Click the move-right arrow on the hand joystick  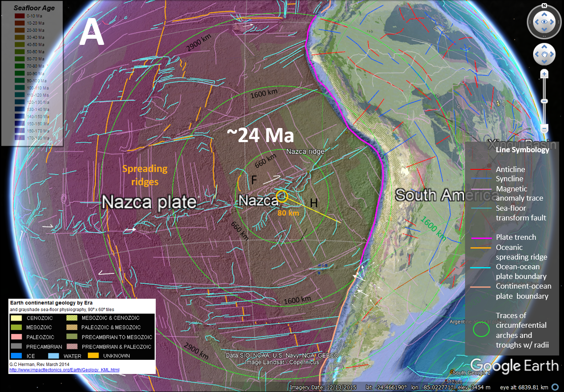click(x=552, y=55)
